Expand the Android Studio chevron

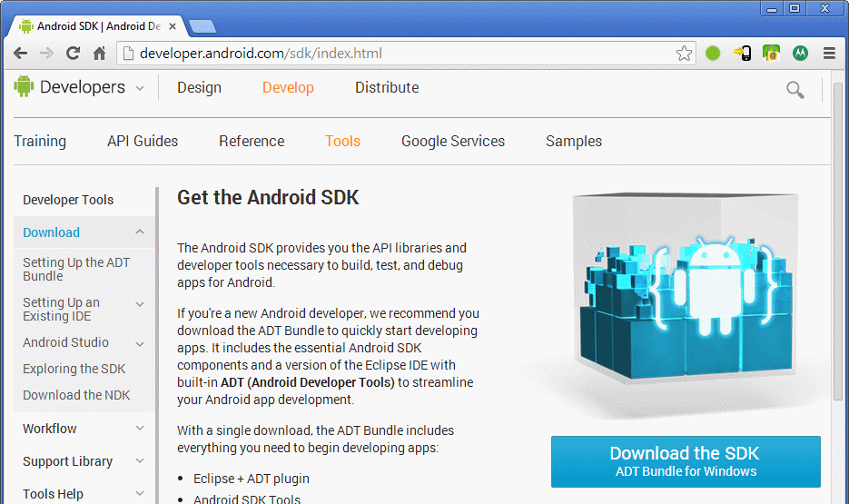(140, 344)
